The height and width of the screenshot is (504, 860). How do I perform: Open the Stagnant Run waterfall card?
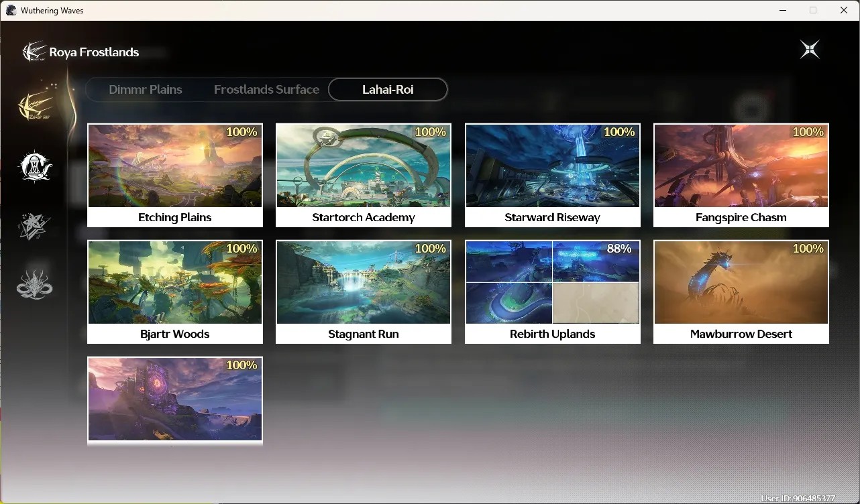click(x=364, y=292)
